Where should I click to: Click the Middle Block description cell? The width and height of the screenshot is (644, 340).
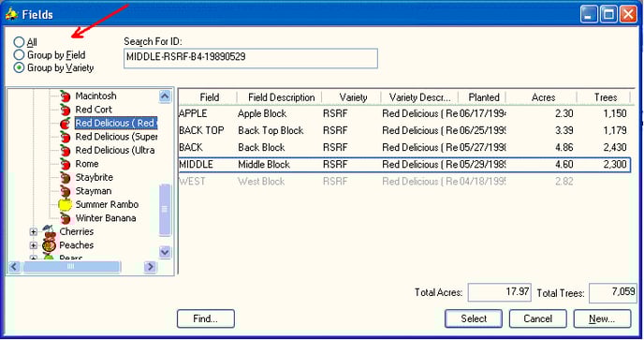(x=264, y=165)
